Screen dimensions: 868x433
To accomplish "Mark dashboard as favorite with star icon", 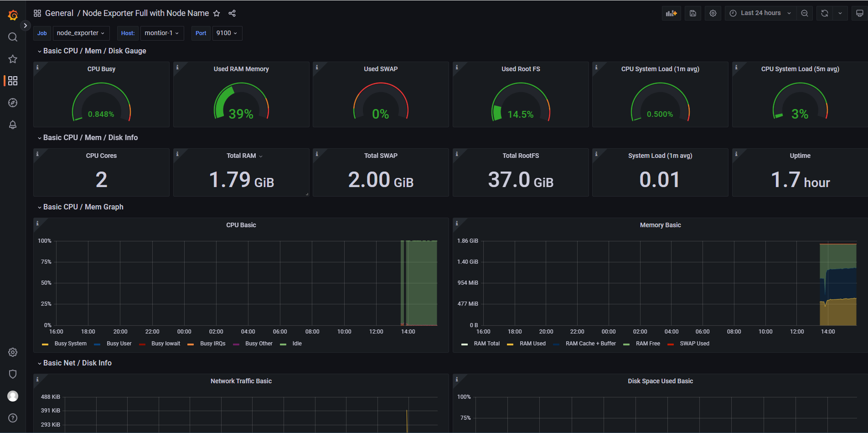I will tap(217, 13).
